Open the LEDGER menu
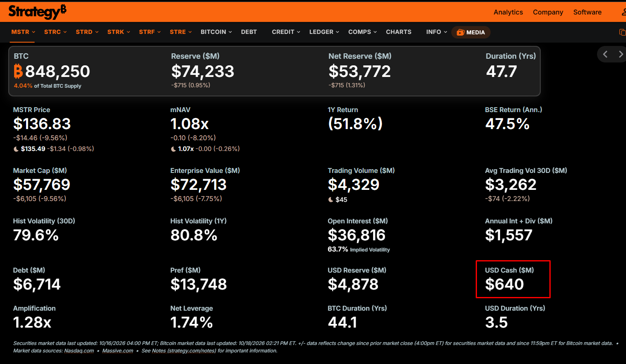626x364 pixels. 324,32
